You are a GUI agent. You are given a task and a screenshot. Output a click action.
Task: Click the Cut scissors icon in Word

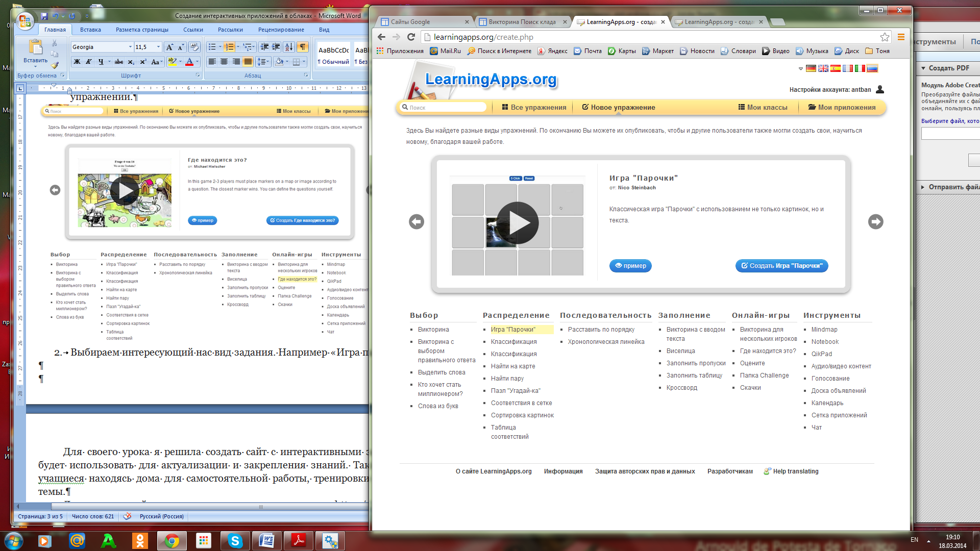pos(54,43)
